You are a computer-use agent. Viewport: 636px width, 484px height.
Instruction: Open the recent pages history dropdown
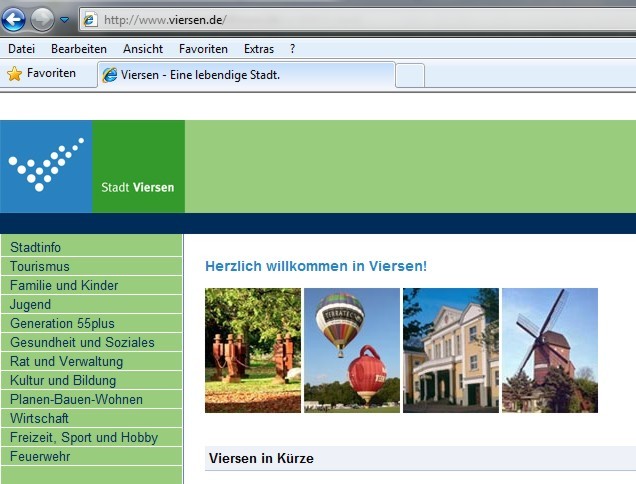tap(64, 20)
